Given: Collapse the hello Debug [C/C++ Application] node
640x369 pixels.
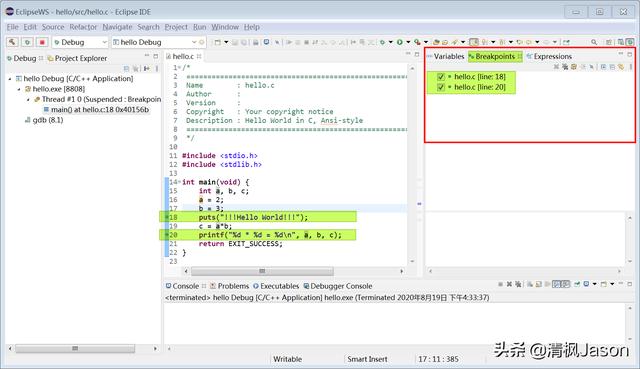Looking at the screenshot, I should [x=10, y=79].
